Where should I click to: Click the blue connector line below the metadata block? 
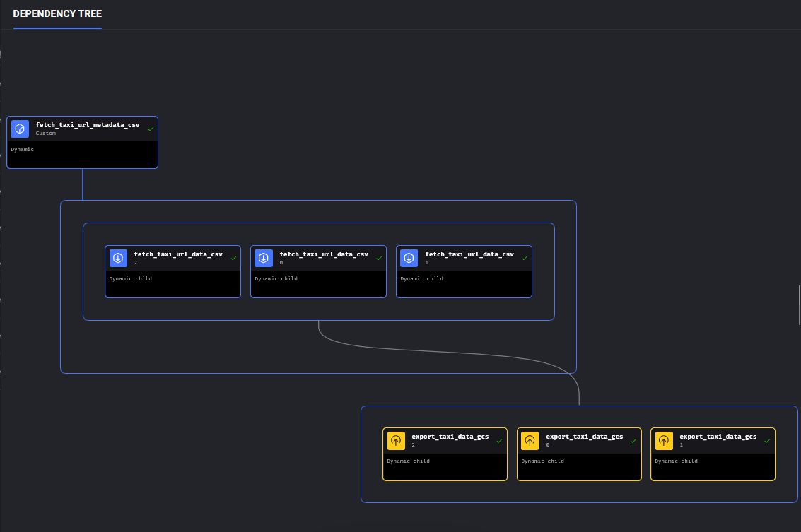[83, 184]
